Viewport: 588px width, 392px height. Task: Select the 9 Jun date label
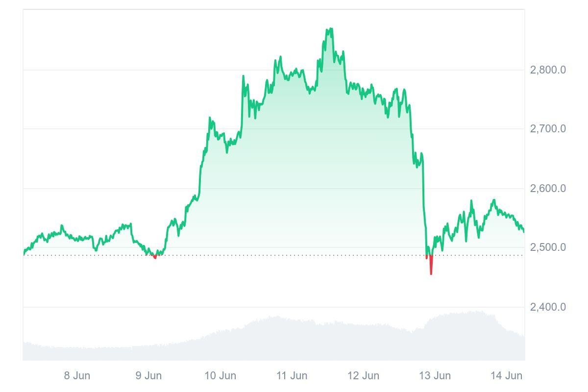[x=148, y=376]
